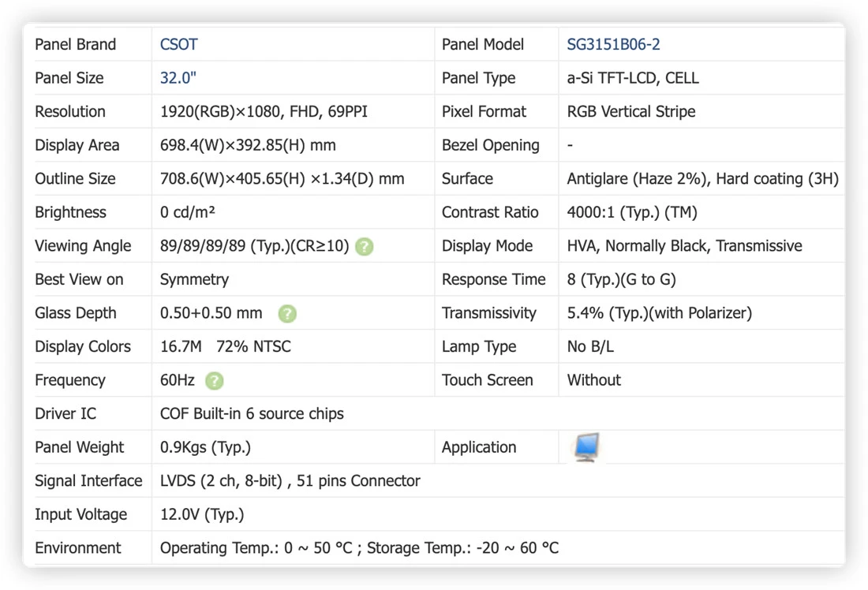The image size is (868, 590).
Task: Click the Display Area label
Action: (77, 145)
